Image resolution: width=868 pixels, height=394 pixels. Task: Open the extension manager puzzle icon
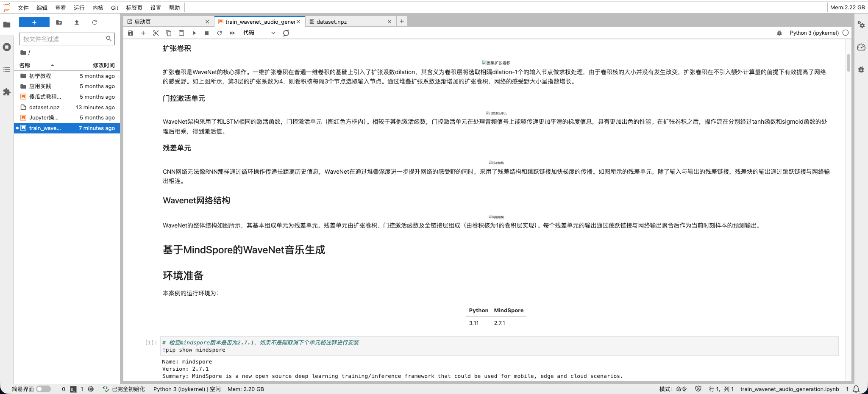pos(7,92)
